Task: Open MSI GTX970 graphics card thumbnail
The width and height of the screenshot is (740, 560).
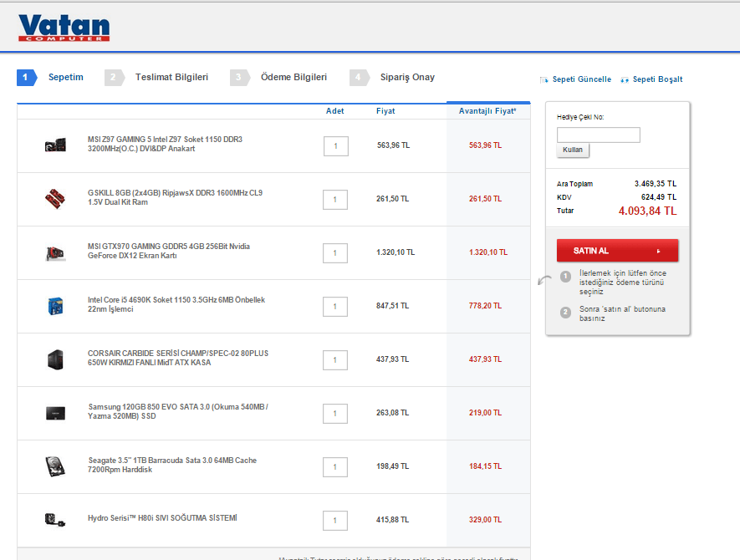Action: click(x=55, y=253)
